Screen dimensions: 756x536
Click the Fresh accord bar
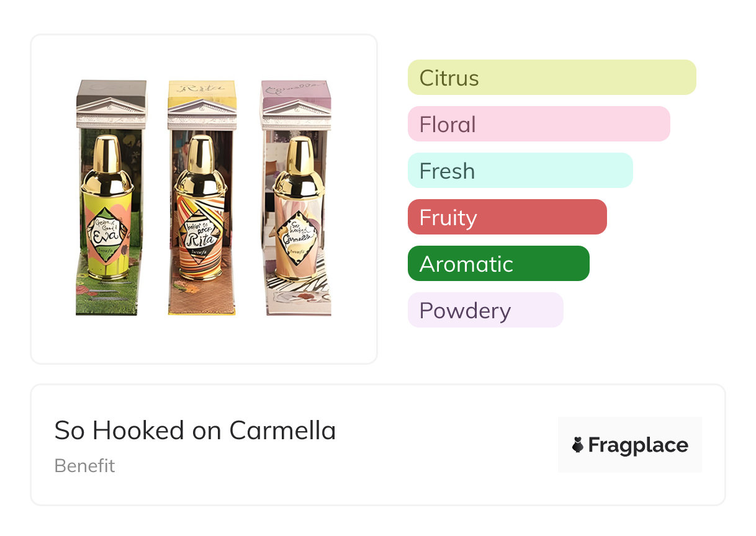[520, 171]
